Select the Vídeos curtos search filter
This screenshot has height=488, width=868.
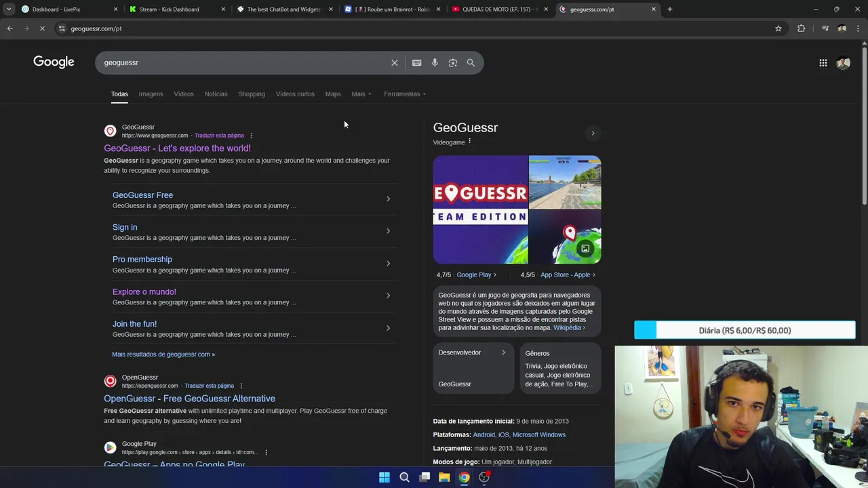pos(295,94)
